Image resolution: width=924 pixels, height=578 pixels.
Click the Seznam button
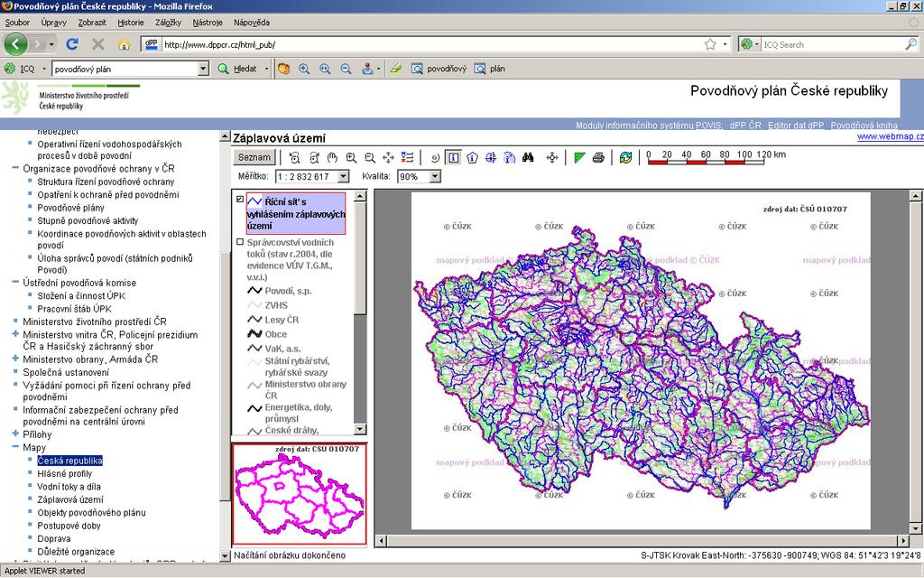coord(254,157)
